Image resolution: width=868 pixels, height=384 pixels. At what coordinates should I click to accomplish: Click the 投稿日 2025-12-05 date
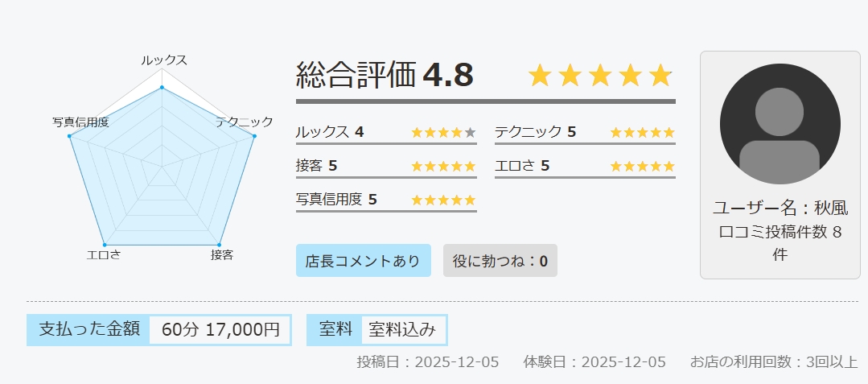coord(428,361)
